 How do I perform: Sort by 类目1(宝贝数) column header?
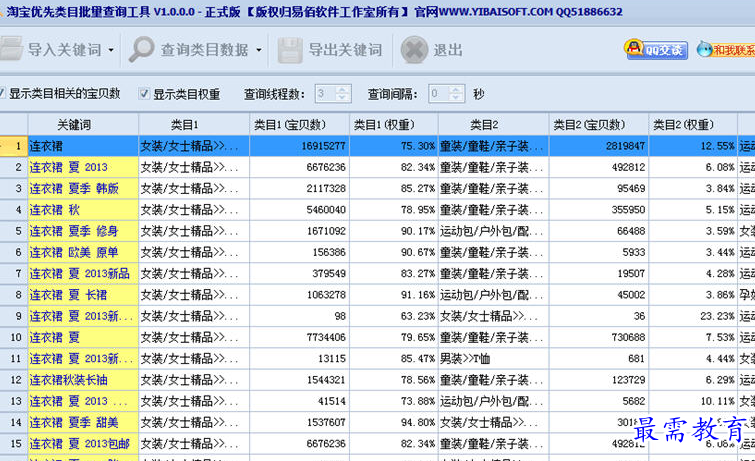299,125
